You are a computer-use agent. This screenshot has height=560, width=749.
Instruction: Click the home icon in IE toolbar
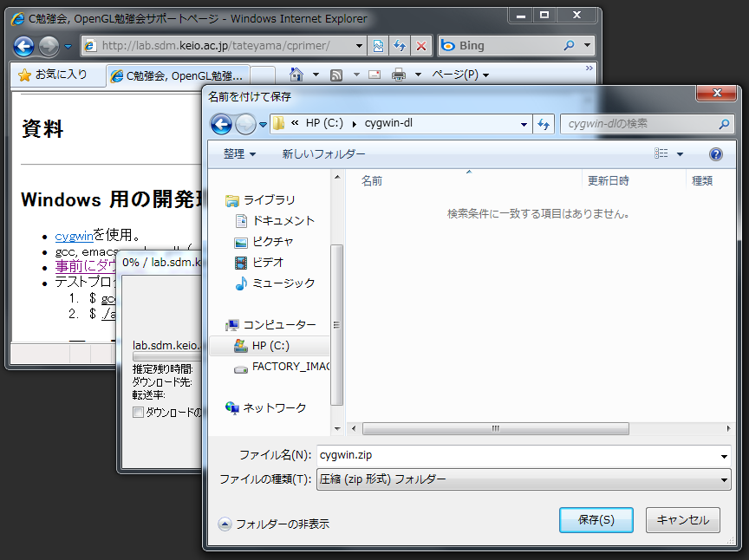296,75
